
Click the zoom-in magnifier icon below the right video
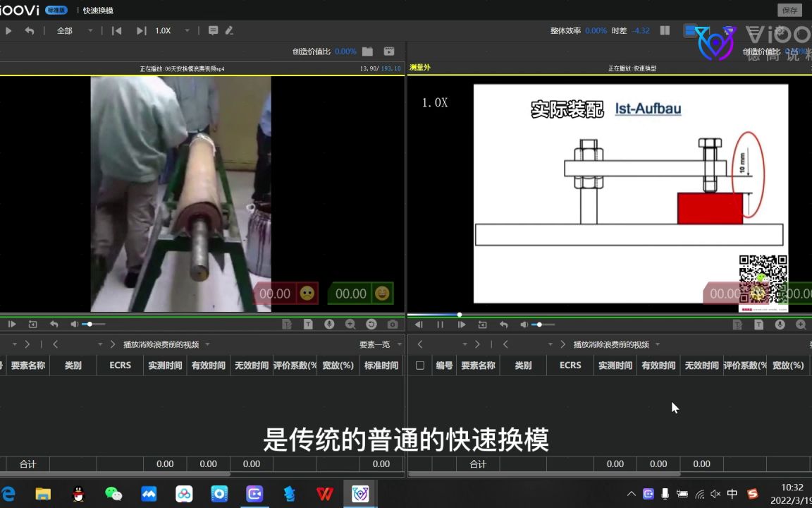point(801,324)
